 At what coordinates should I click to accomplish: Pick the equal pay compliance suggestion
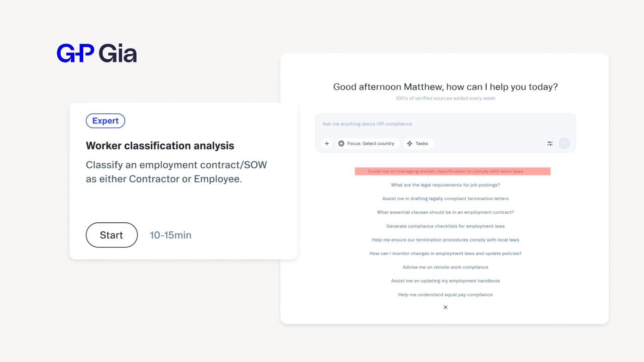445,295
